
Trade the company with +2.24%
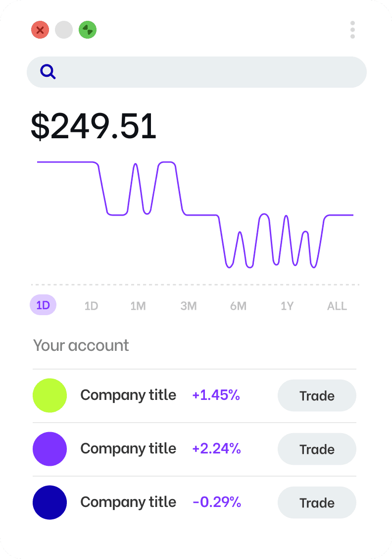coord(317,449)
